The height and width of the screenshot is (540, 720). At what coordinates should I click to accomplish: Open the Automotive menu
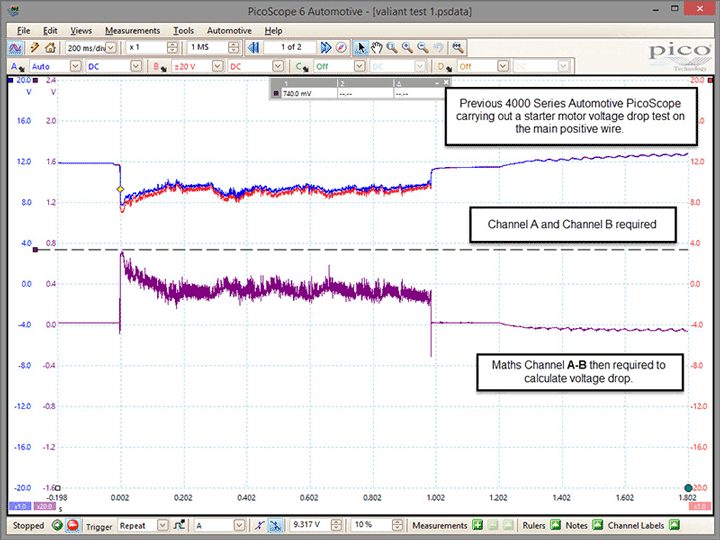click(x=229, y=31)
